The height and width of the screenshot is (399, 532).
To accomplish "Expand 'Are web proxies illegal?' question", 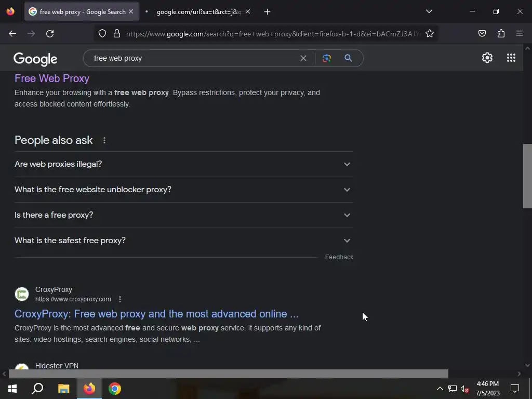I will click(183, 164).
